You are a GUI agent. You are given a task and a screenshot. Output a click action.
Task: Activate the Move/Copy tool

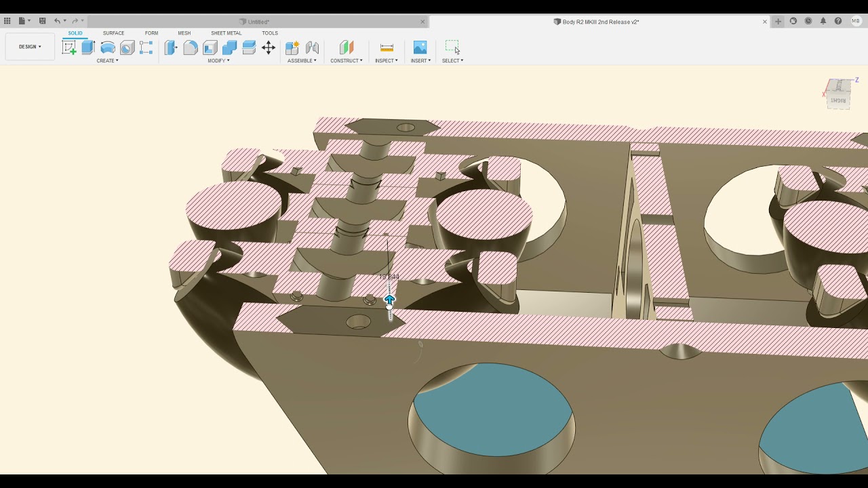coord(269,47)
